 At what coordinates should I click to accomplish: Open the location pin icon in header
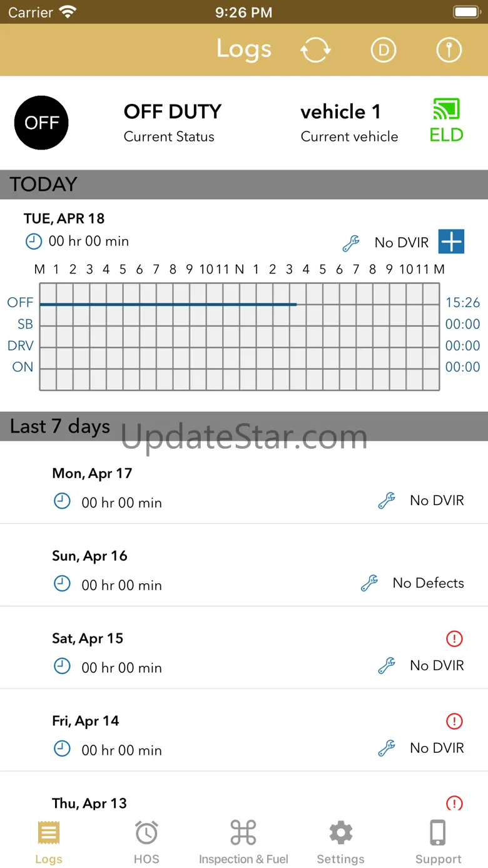449,50
